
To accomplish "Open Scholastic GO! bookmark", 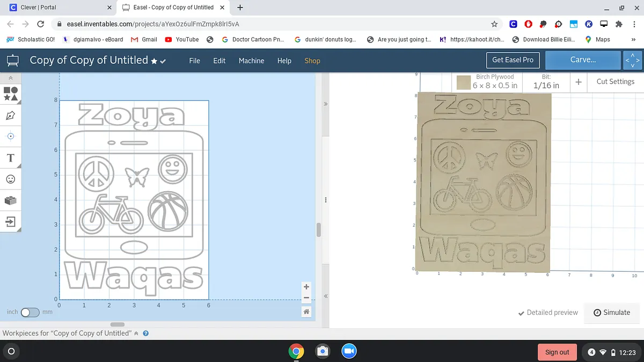I will pos(30,39).
